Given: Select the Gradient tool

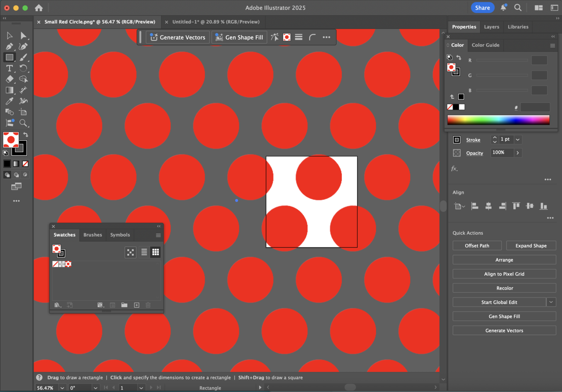Looking at the screenshot, I should (9, 90).
